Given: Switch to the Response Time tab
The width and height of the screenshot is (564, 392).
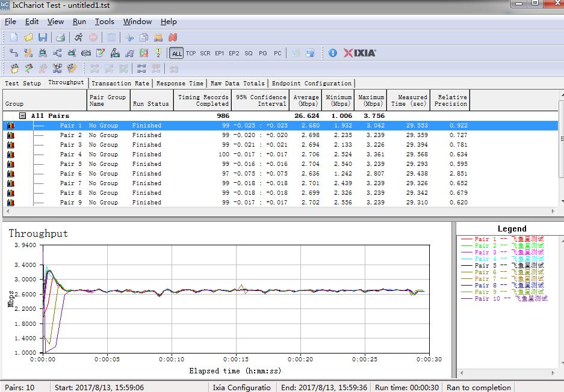Looking at the screenshot, I should 179,84.
